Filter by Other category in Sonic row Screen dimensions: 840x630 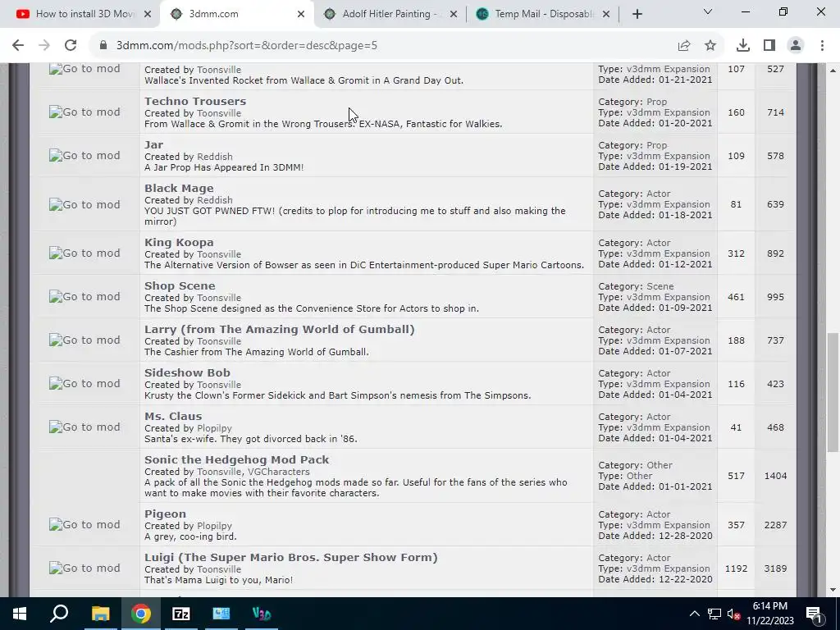click(x=659, y=465)
